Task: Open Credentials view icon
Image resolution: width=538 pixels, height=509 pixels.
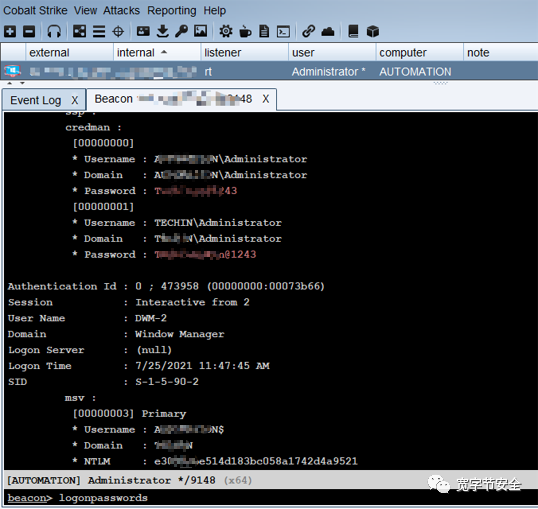Action: pos(143,32)
